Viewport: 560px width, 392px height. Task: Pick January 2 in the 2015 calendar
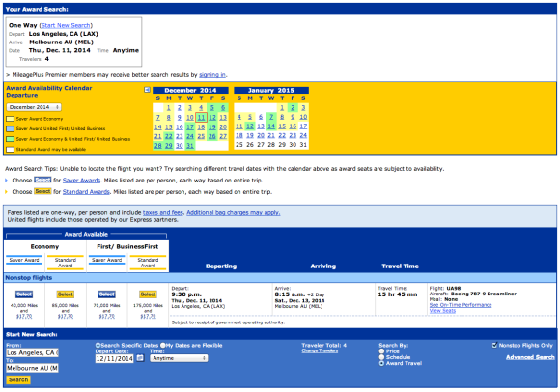(x=293, y=108)
